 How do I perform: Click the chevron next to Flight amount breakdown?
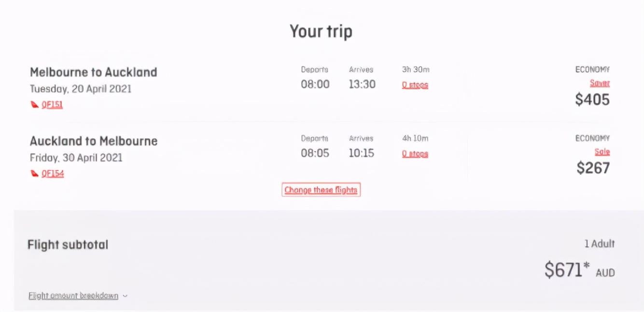pos(125,296)
